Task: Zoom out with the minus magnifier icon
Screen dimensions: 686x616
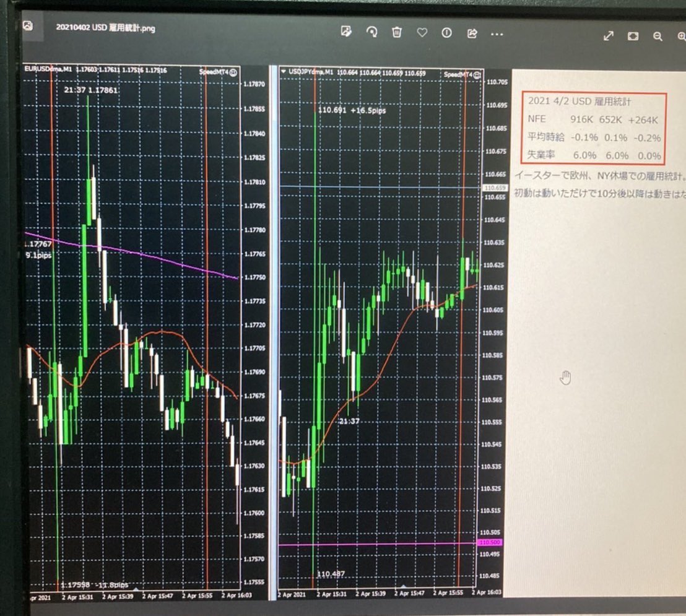Action: (658, 37)
